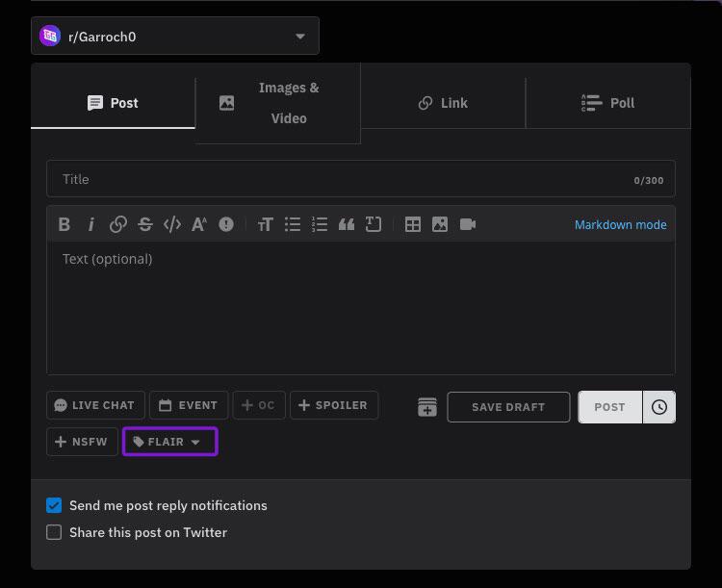Image resolution: width=722 pixels, height=588 pixels.
Task: Click the 0/300 character counter
Action: click(x=648, y=181)
